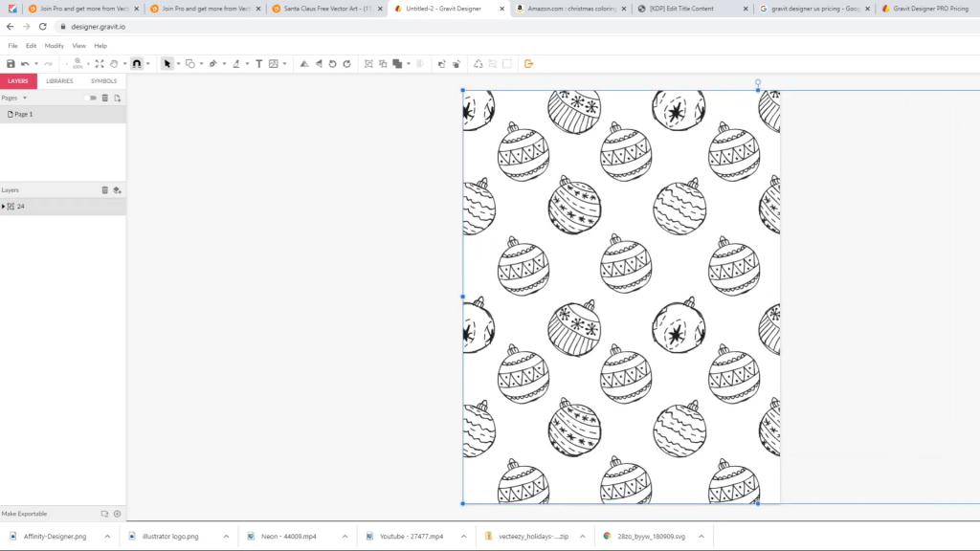Click the Save icon in the toolbar
The image size is (980, 551).
point(11,64)
